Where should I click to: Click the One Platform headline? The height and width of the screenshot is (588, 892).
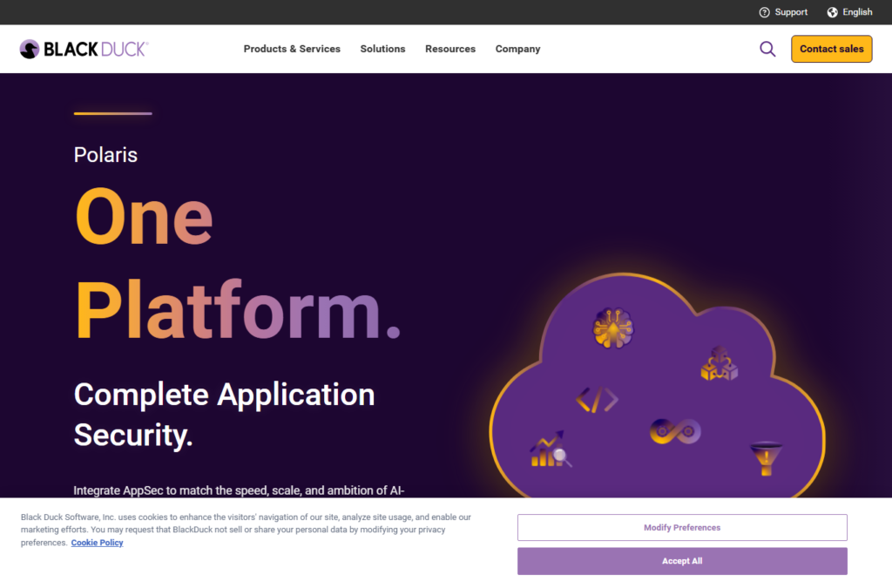point(238,264)
